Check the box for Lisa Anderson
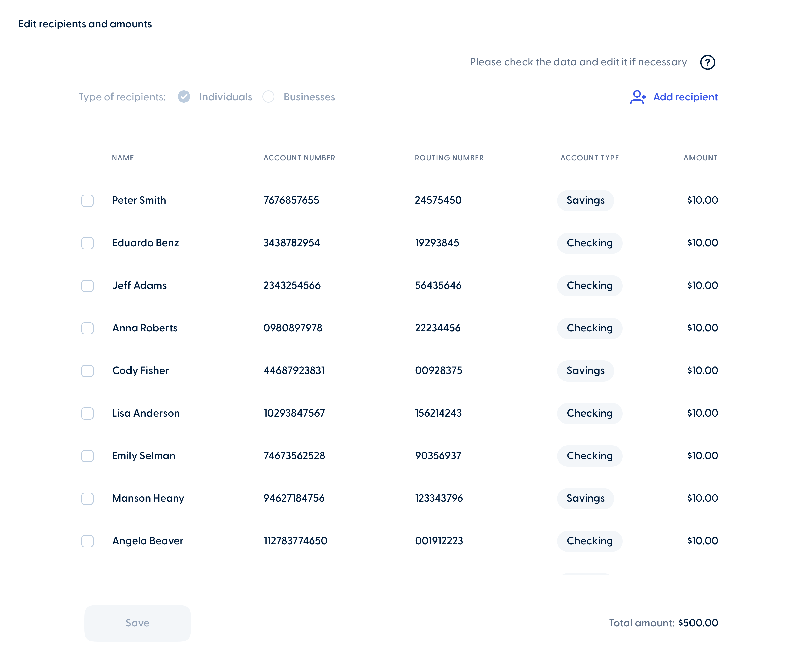802x672 pixels. coord(87,414)
